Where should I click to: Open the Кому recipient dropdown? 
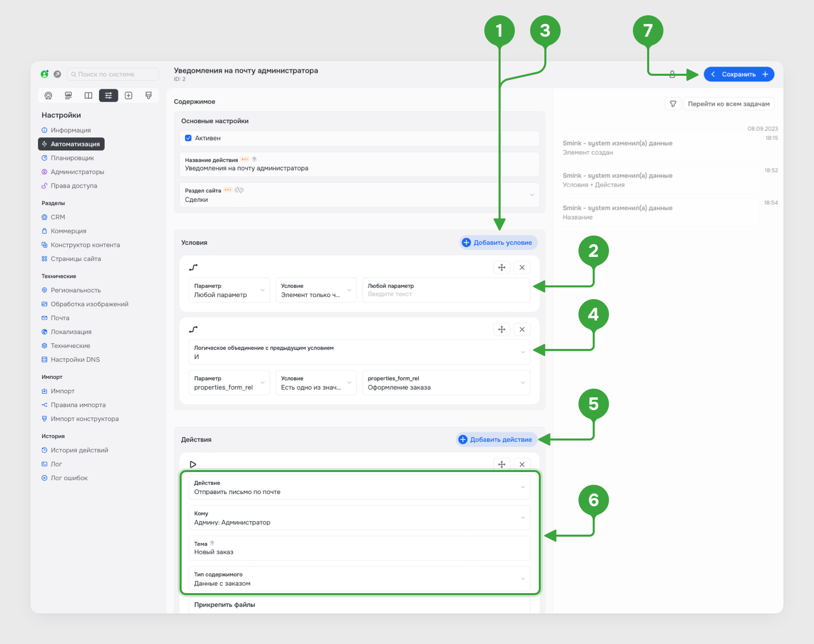point(359,518)
